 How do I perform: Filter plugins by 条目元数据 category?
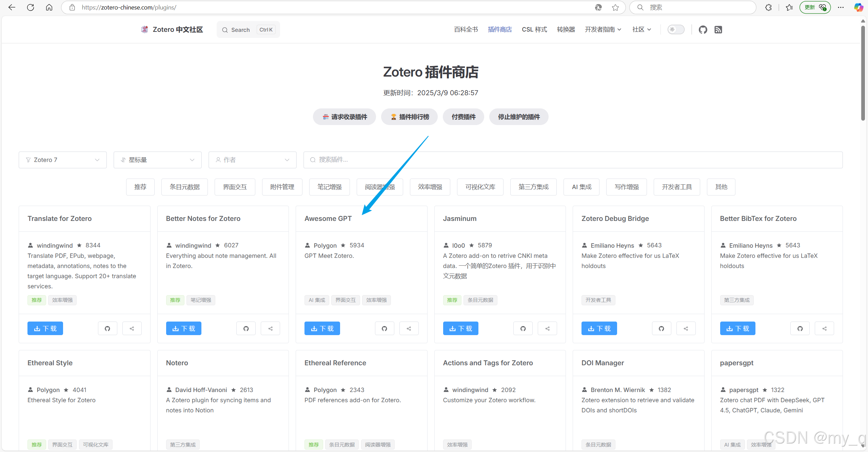[x=184, y=187]
